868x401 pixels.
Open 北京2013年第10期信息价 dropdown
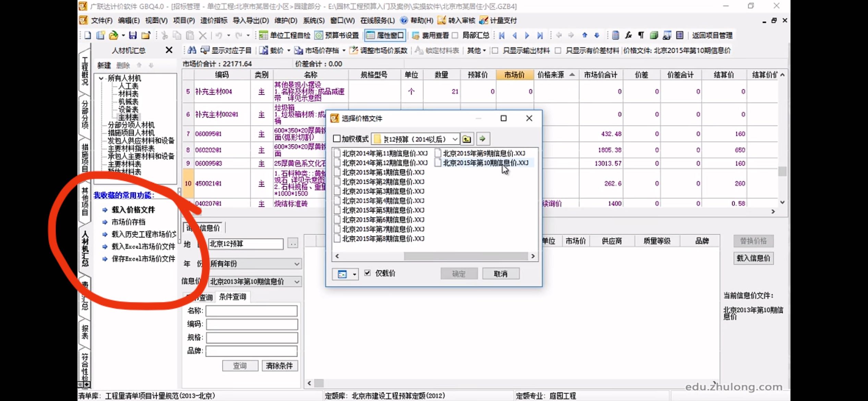click(x=297, y=282)
